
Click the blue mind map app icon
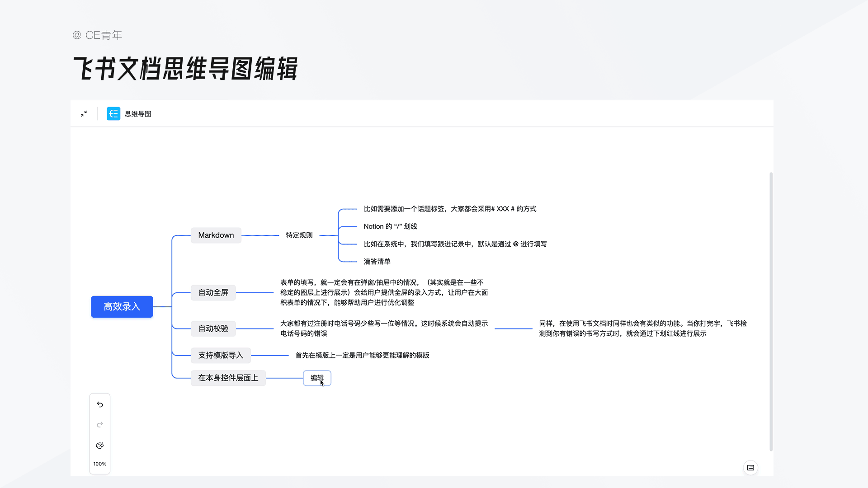coord(113,114)
